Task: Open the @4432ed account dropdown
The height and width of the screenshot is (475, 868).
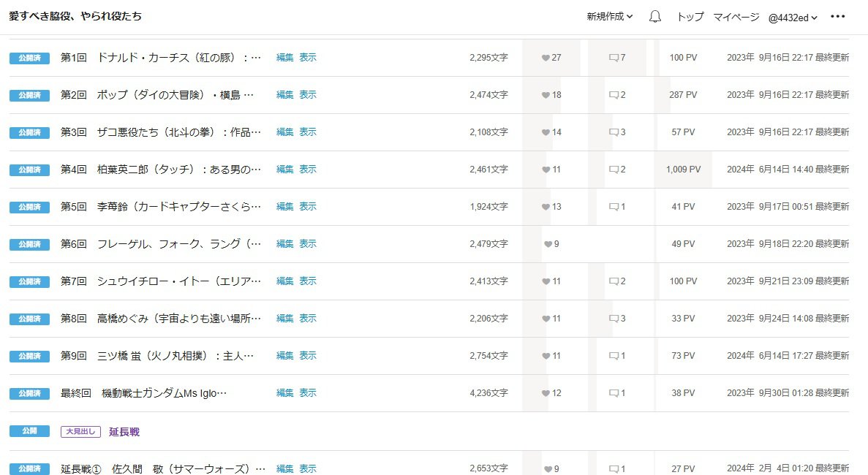Action: pyautogui.click(x=793, y=18)
